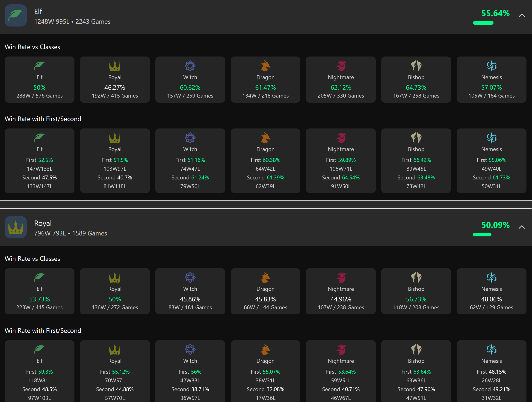Image resolution: width=532 pixels, height=402 pixels.
Task: Collapse the Royal section chevron
Action: click(522, 227)
